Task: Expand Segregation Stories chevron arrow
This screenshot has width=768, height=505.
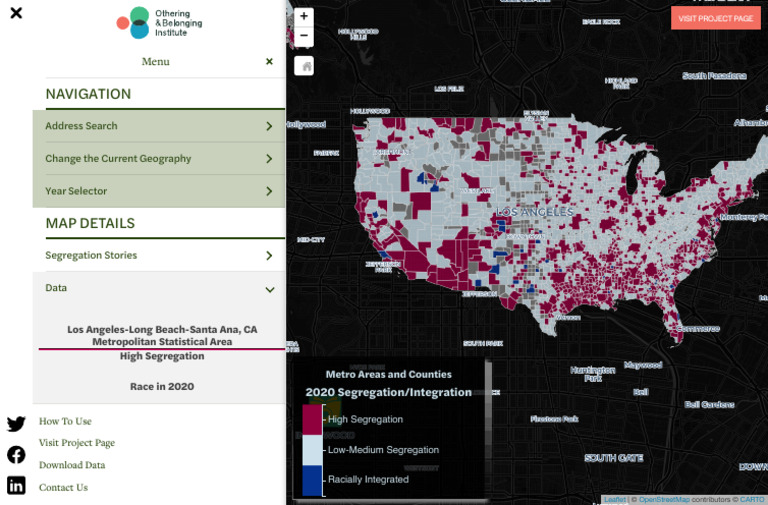Action: coord(269,255)
